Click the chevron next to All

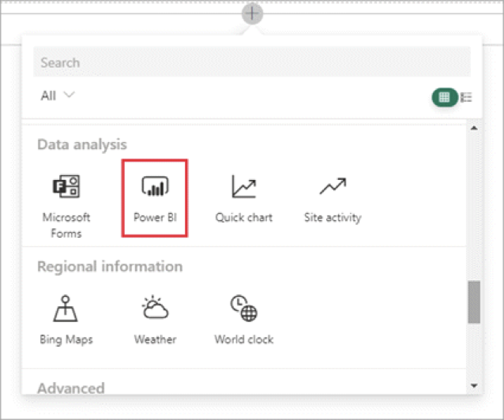(69, 96)
